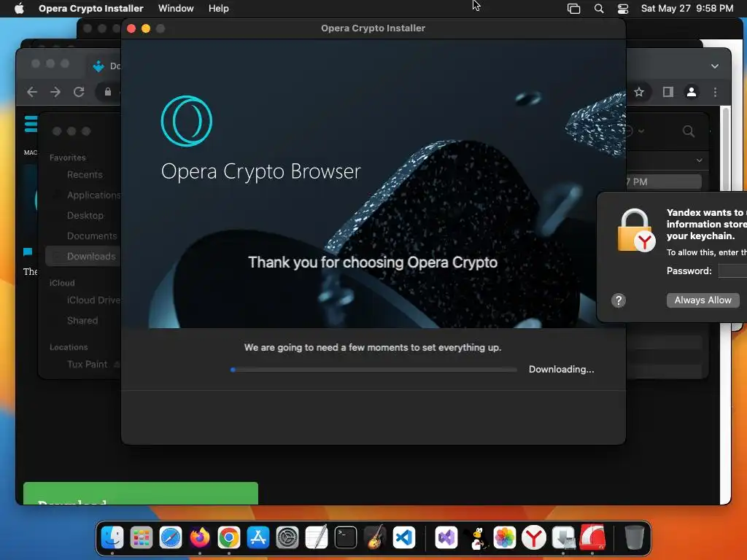Expand the chevron below Finder search
Screen dimensions: 747x560
[x=699, y=160]
